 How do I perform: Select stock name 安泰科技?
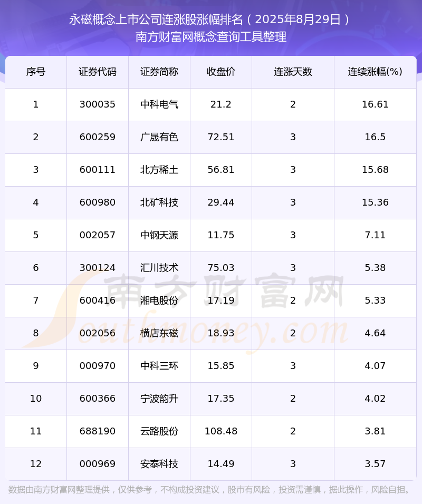point(159,464)
